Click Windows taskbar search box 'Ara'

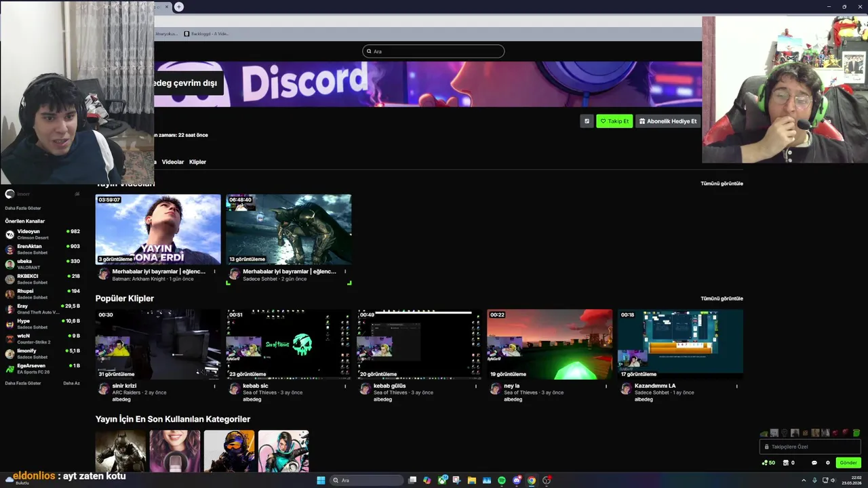click(x=366, y=480)
